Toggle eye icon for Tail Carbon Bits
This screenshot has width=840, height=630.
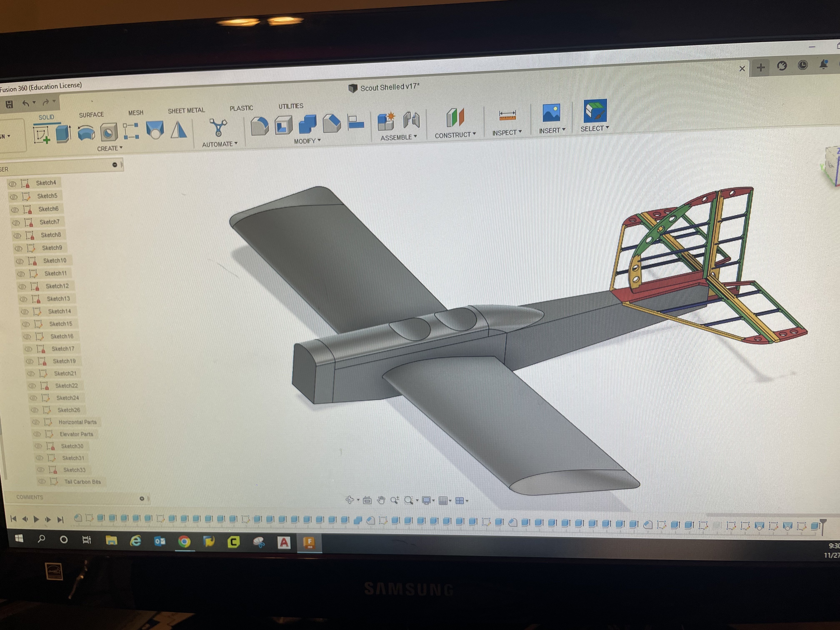tap(42, 481)
